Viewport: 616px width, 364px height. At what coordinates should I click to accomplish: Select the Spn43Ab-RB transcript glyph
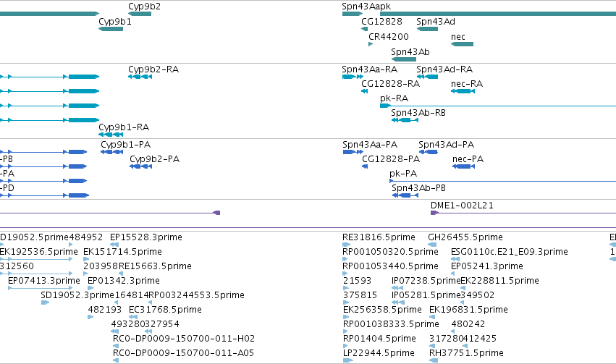[x=405, y=119]
